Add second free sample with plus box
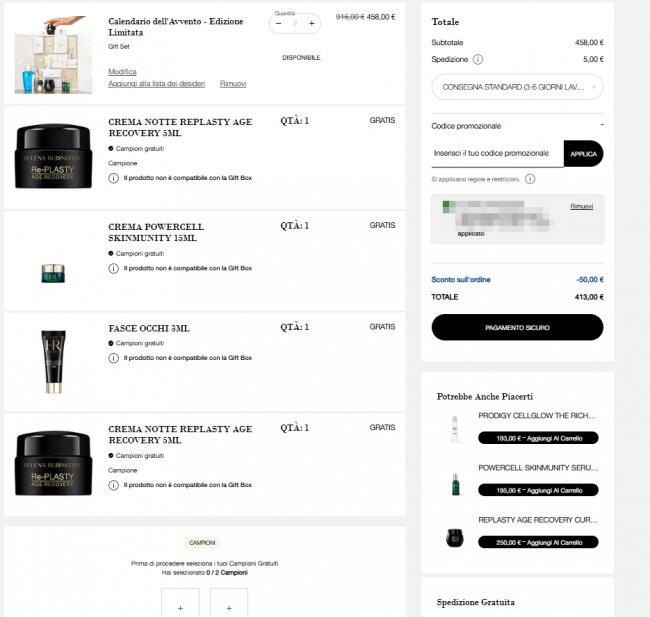This screenshot has height=617, width=650. tap(229, 602)
